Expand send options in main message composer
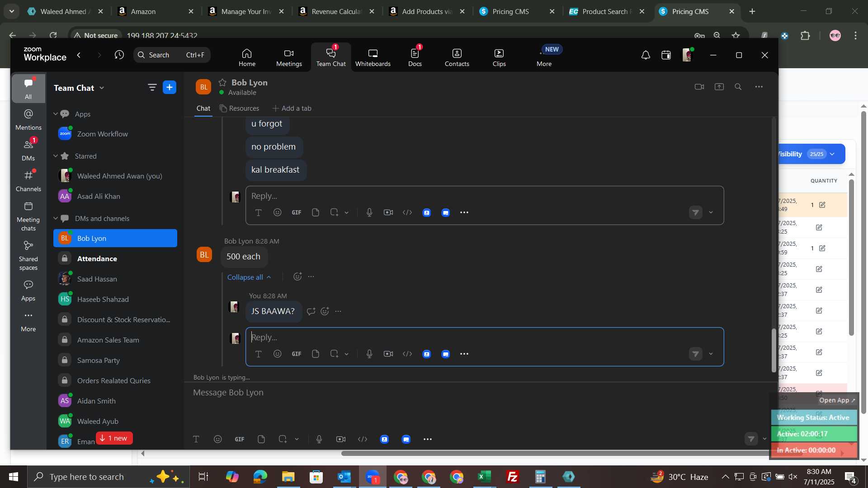Screen dimensions: 868x488 [764, 439]
